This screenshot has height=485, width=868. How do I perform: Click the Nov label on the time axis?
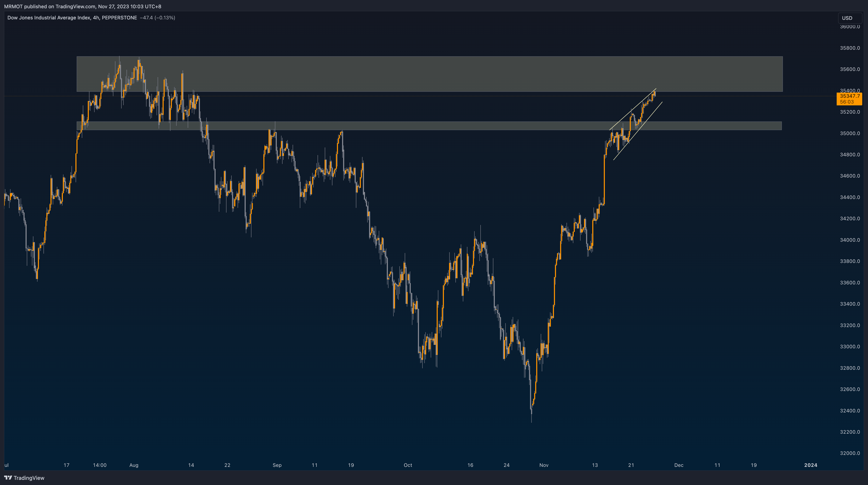pyautogui.click(x=543, y=465)
